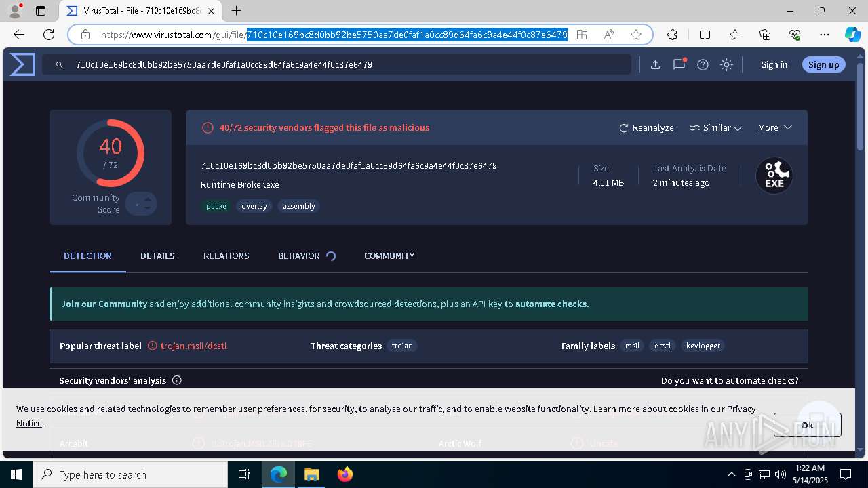Open the browser profile icon

15,11
